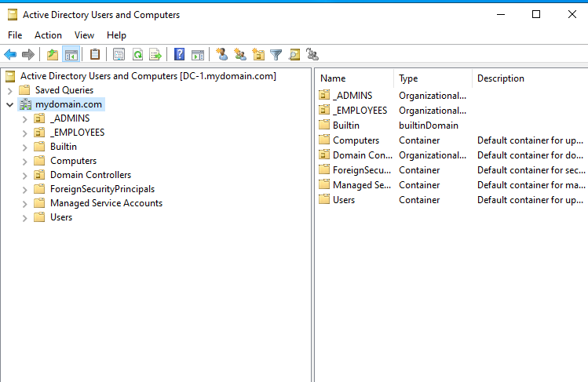
Task: Open the Help menu
Action: tap(116, 35)
